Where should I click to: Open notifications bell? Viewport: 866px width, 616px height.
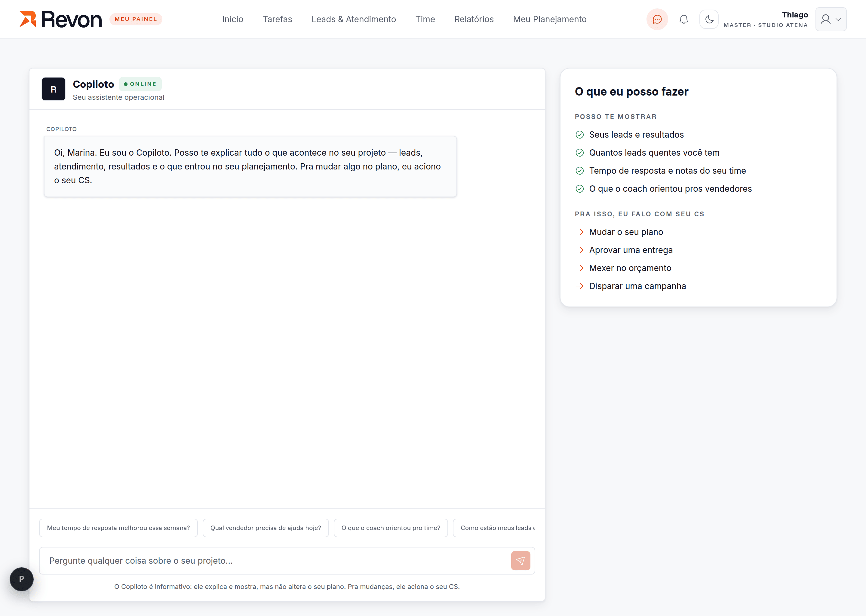click(x=683, y=19)
